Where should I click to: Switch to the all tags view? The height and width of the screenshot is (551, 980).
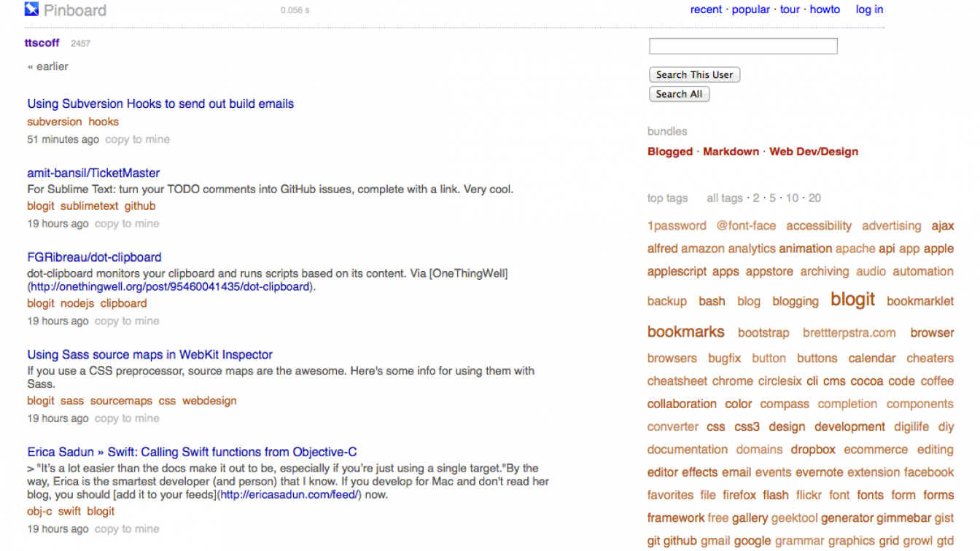pos(725,198)
